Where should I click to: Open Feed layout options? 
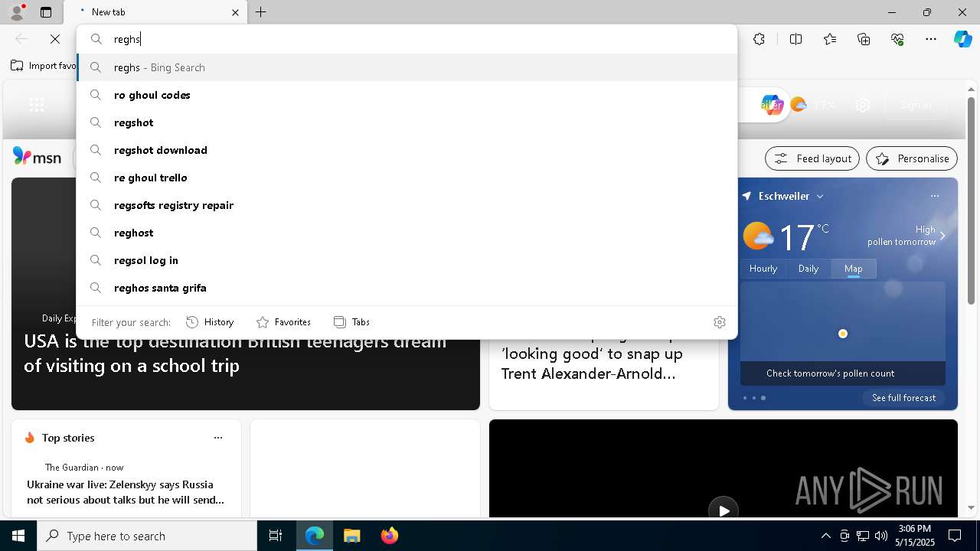pos(812,158)
